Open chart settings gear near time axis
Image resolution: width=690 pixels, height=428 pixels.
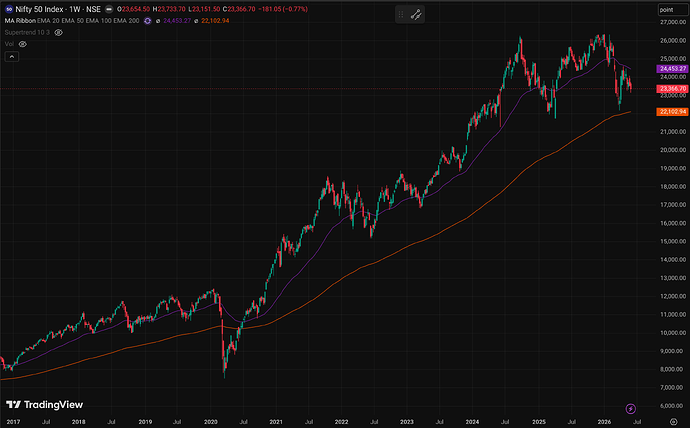pos(673,422)
